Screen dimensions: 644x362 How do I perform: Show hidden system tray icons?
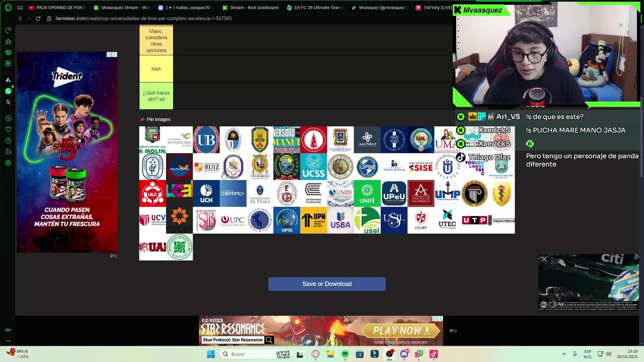pos(564,354)
